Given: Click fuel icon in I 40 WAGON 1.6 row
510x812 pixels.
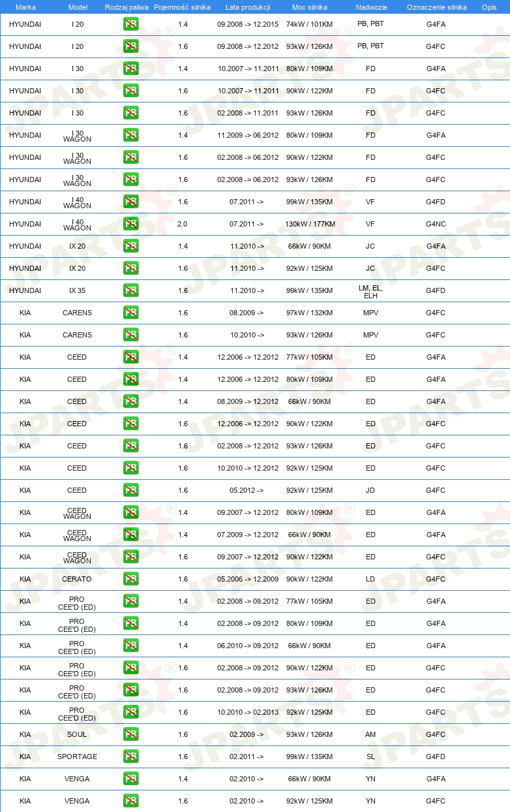Looking at the screenshot, I should coord(130,202).
